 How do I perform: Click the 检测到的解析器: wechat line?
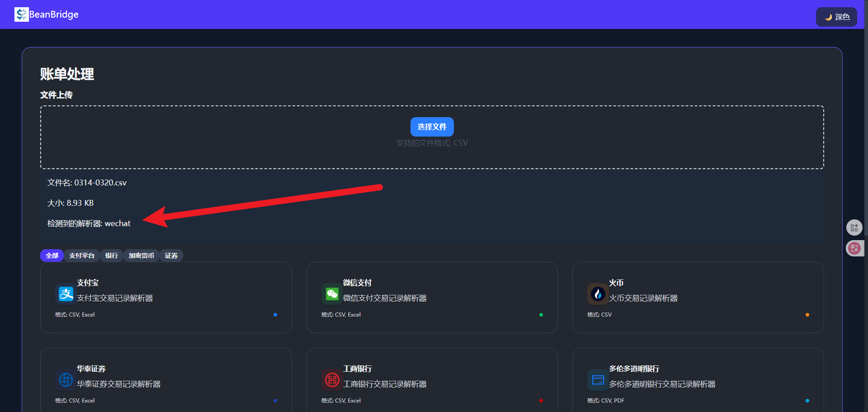coord(89,223)
